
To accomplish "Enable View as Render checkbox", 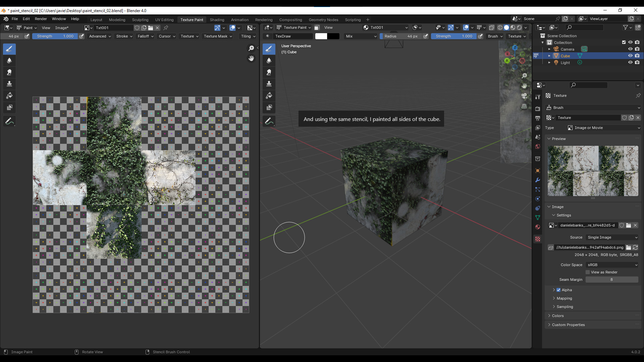I will point(588,272).
